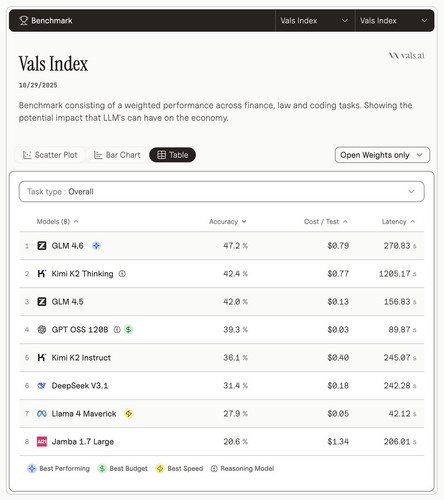
Task: Click the Llama 4 Maverick Best Speed badge
Action: [x=129, y=414]
